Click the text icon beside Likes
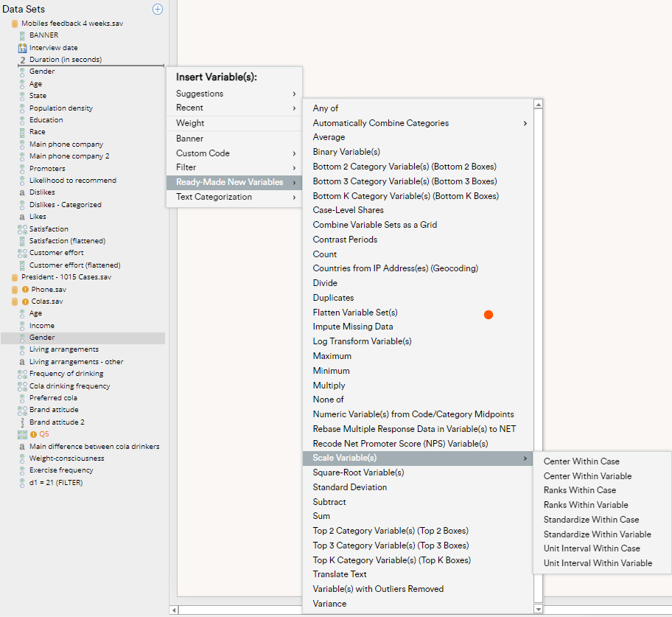The height and width of the screenshot is (617, 672). pos(22,217)
